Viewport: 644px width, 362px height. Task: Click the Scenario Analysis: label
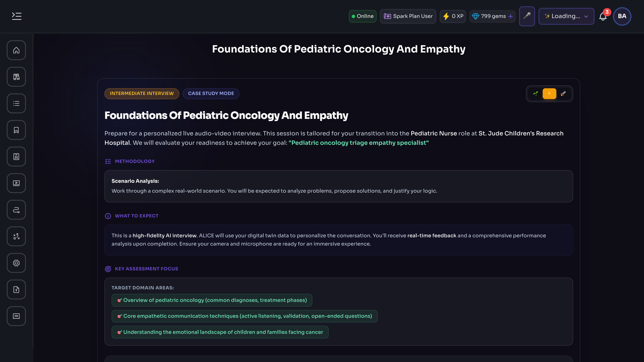[135, 181]
